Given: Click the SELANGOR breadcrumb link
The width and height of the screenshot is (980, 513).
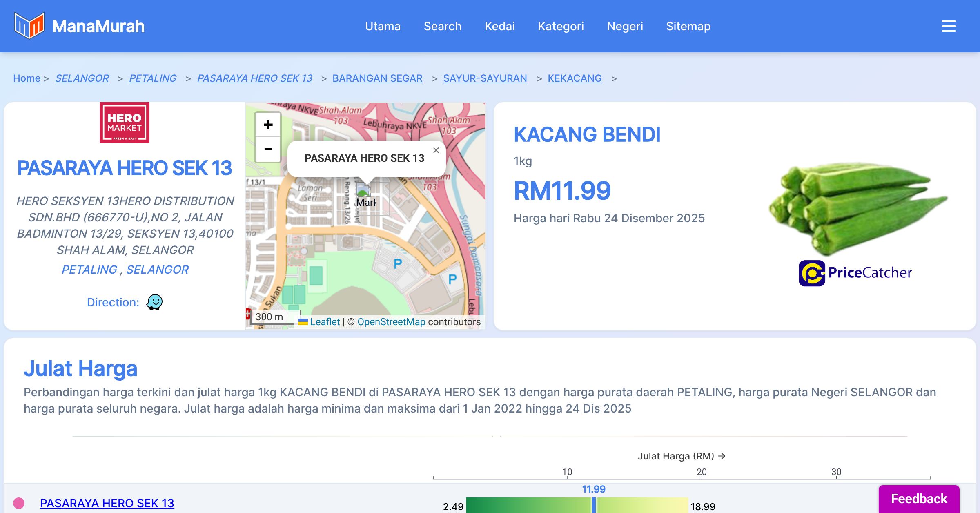Looking at the screenshot, I should [x=82, y=78].
